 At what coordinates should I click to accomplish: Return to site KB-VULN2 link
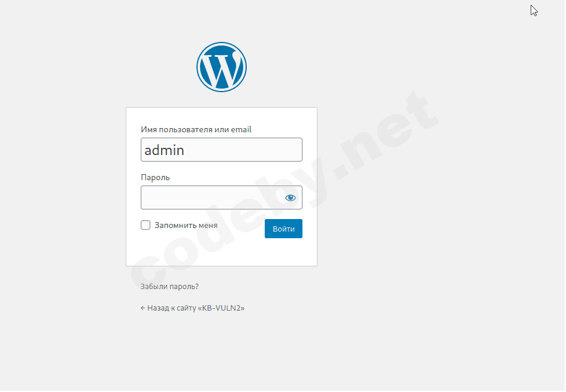click(x=192, y=308)
